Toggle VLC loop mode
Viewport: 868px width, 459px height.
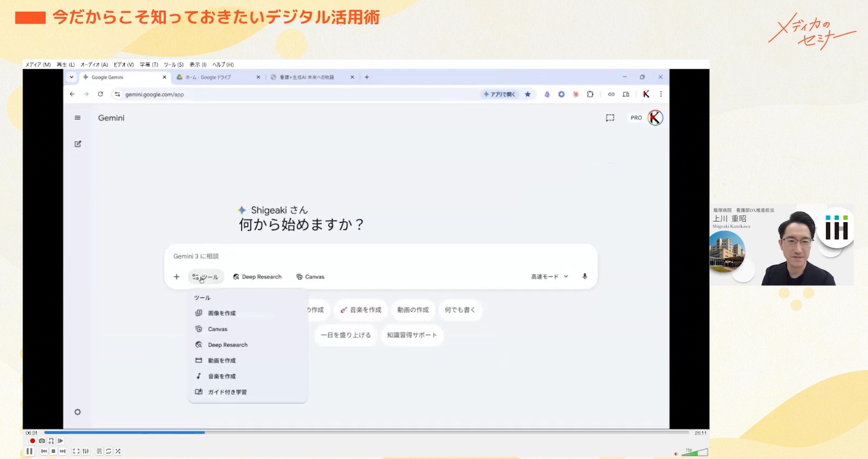tap(109, 451)
